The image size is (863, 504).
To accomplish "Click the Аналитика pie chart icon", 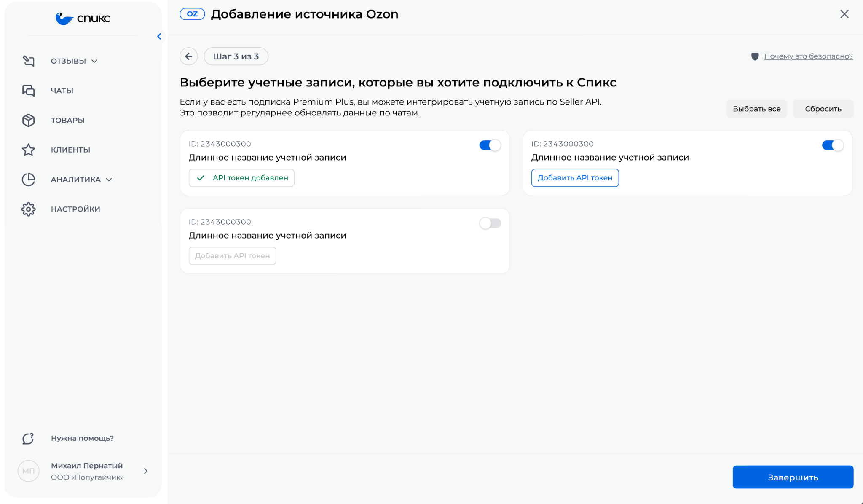I will 29,180.
